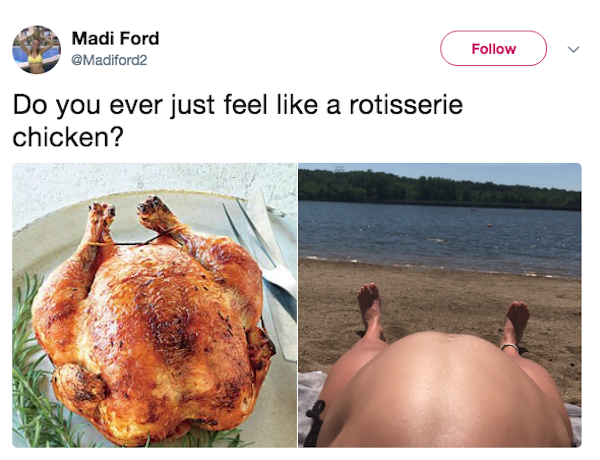Click the word "chicken?" in the tweet

click(68, 137)
